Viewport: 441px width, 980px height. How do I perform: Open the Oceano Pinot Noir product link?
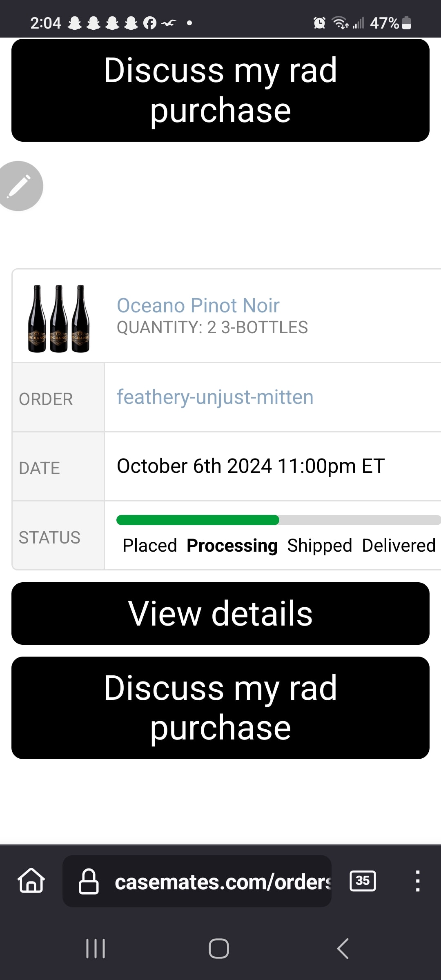point(198,305)
